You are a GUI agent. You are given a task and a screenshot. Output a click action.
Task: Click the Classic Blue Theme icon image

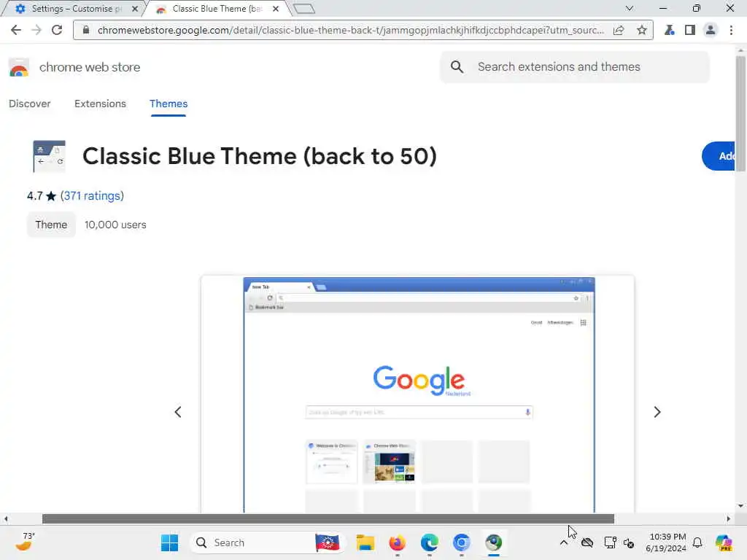[49, 156]
